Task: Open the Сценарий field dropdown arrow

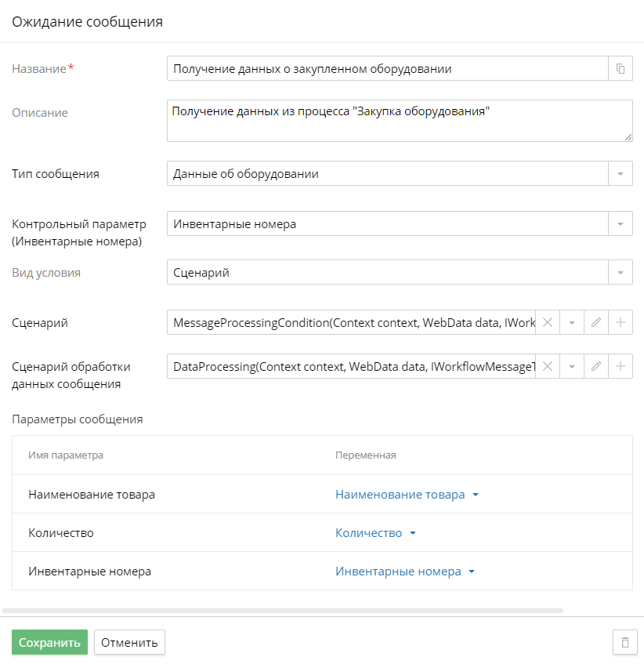Action: tap(572, 323)
